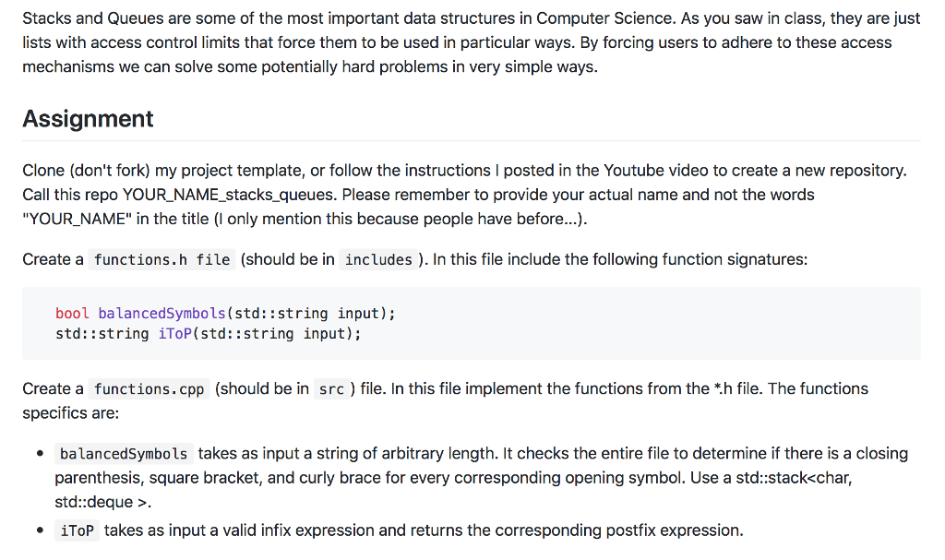This screenshot has width=945, height=560.
Task: Click the functions.cpp inline code
Action: 149,388
